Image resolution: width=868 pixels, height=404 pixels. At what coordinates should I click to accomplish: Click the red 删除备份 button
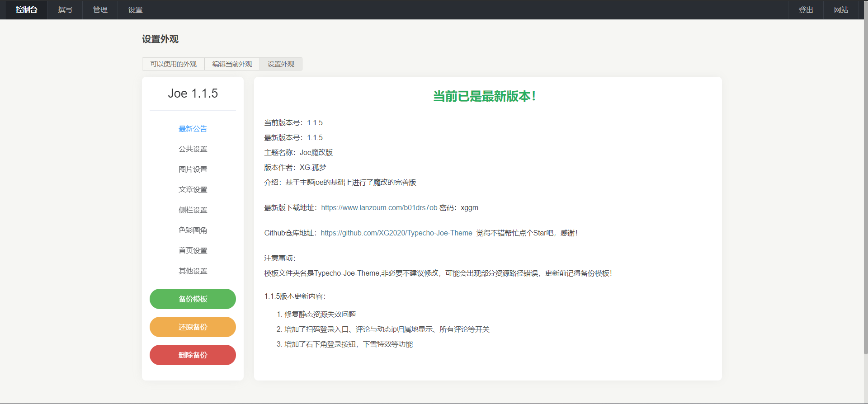click(x=193, y=355)
